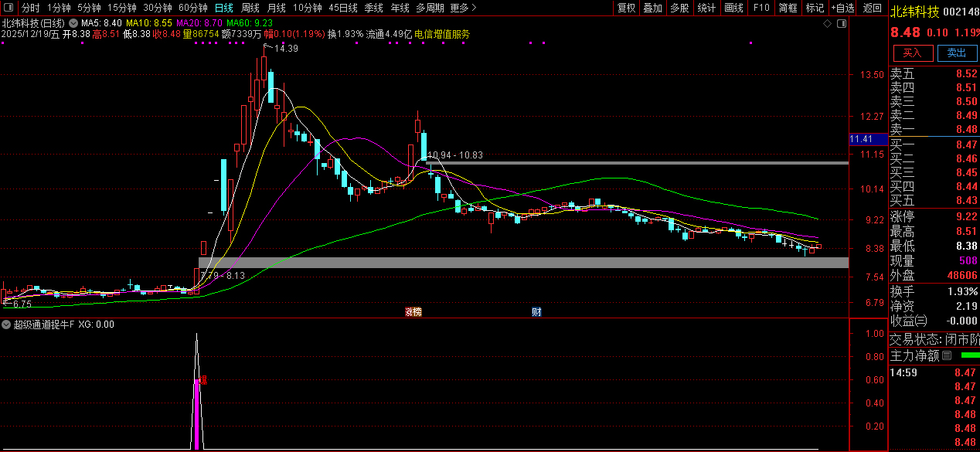
Task: Click the diamond icon above the chart
Action: click(827, 24)
